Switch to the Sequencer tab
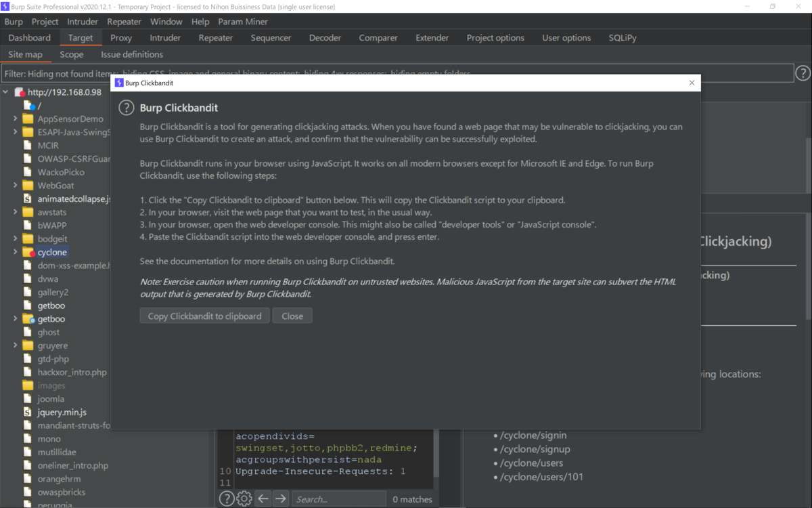The image size is (812, 508). 271,38
